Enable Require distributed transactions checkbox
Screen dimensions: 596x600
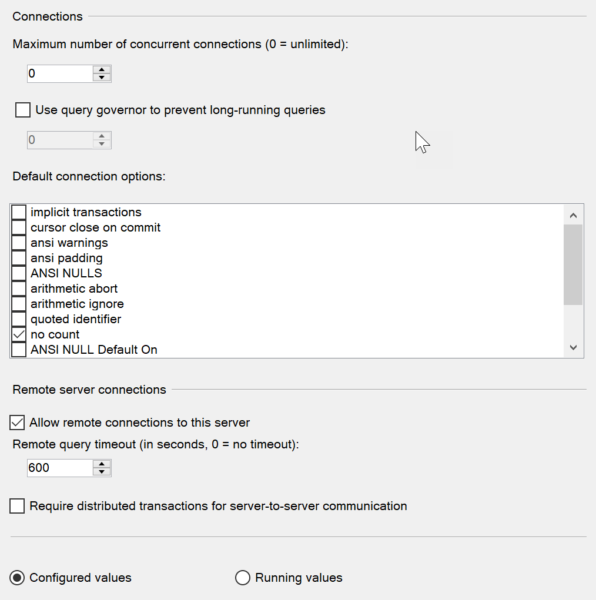[x=17, y=506]
